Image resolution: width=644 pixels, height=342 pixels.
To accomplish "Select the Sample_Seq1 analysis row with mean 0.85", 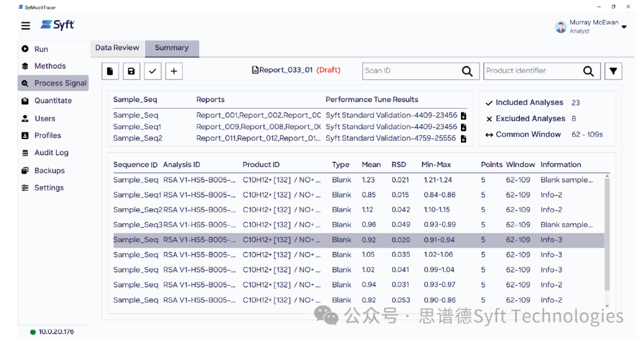I will [358, 195].
